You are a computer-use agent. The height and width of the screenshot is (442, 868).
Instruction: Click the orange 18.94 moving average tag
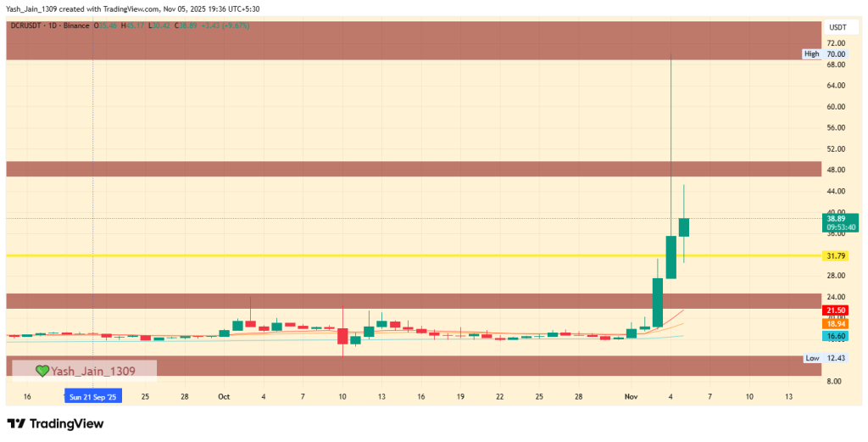[x=836, y=324]
